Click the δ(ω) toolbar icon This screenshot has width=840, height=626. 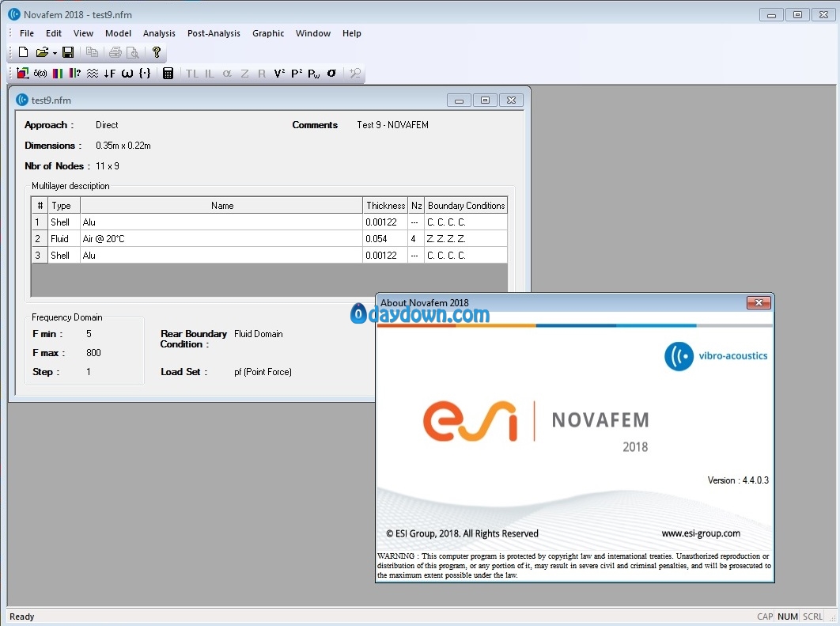40,74
